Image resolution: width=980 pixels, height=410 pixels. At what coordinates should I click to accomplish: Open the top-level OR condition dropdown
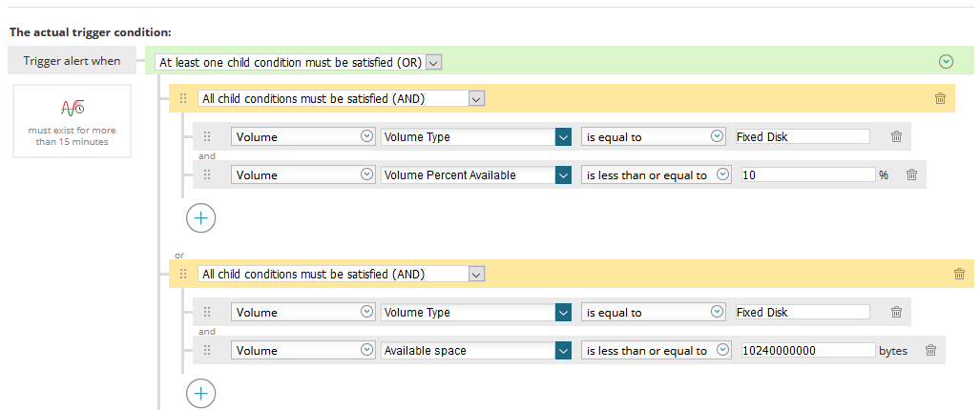(433, 62)
